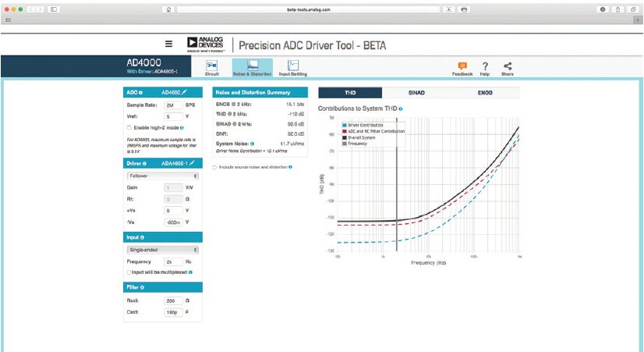
Task: Select the Noise & Distortion icon
Action: pos(253,67)
